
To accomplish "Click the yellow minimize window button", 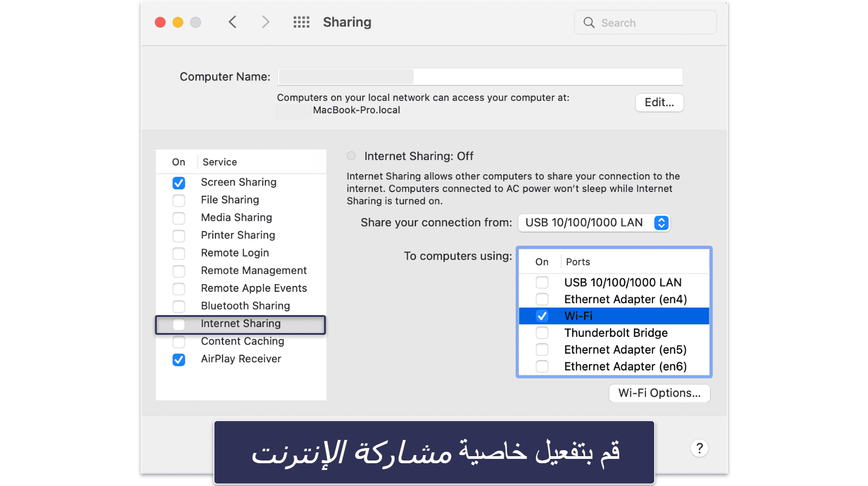I will coord(178,22).
